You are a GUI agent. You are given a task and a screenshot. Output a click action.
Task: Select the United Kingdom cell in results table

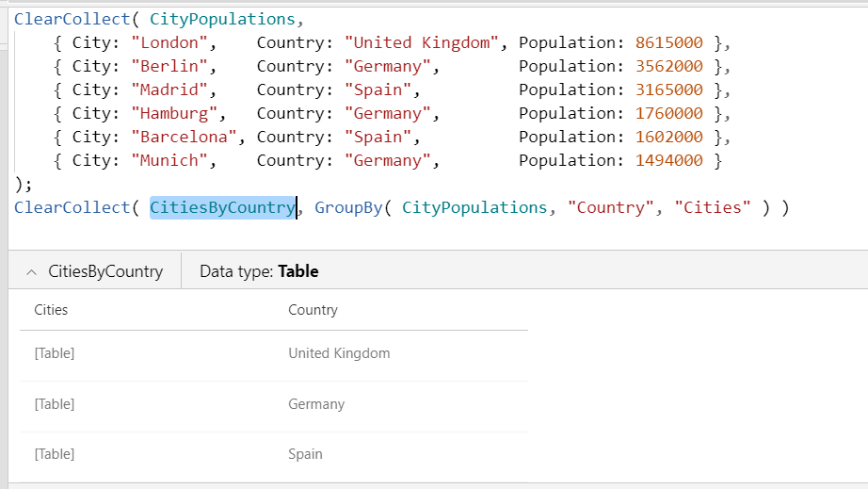pyautogui.click(x=339, y=353)
